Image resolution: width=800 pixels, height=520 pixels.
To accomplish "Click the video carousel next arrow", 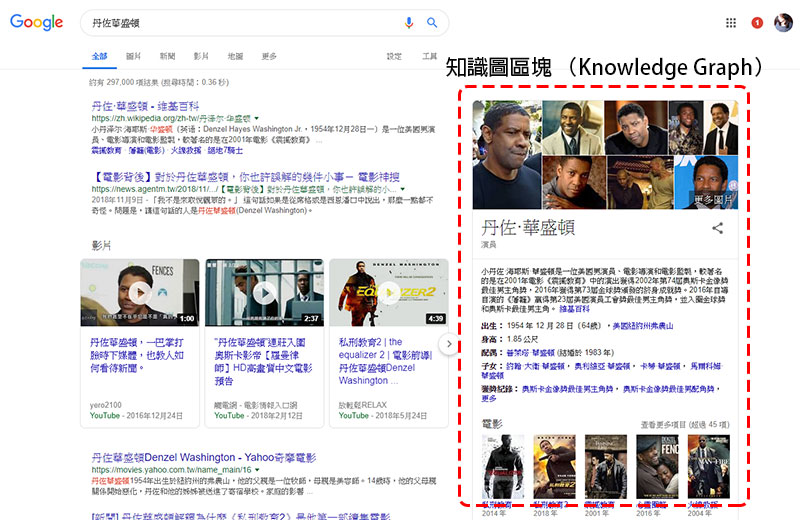I will point(448,344).
